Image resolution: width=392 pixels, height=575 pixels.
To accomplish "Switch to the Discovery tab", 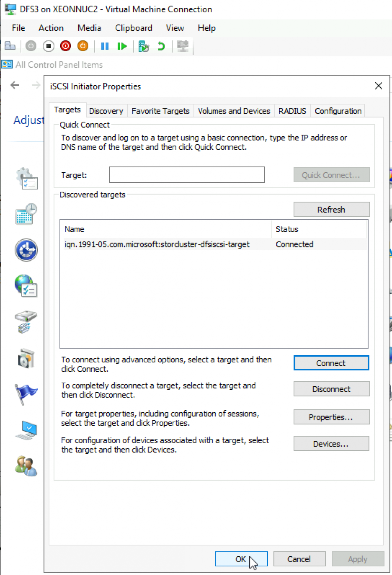I will [x=106, y=111].
